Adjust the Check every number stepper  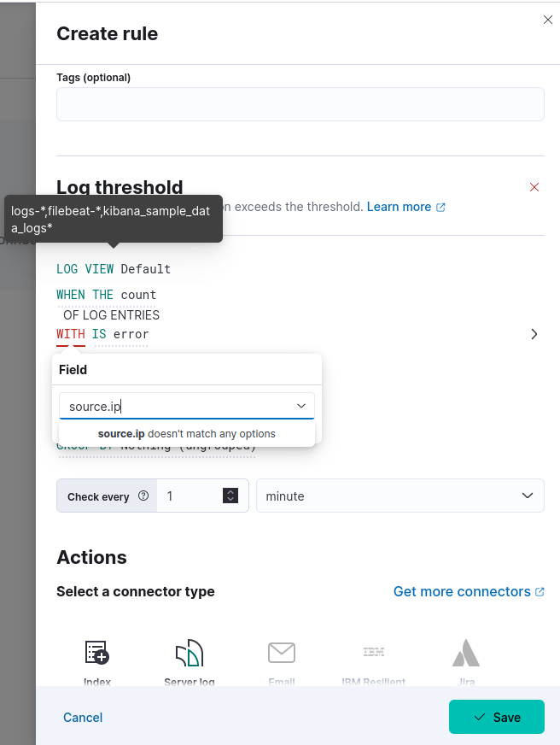pos(230,496)
